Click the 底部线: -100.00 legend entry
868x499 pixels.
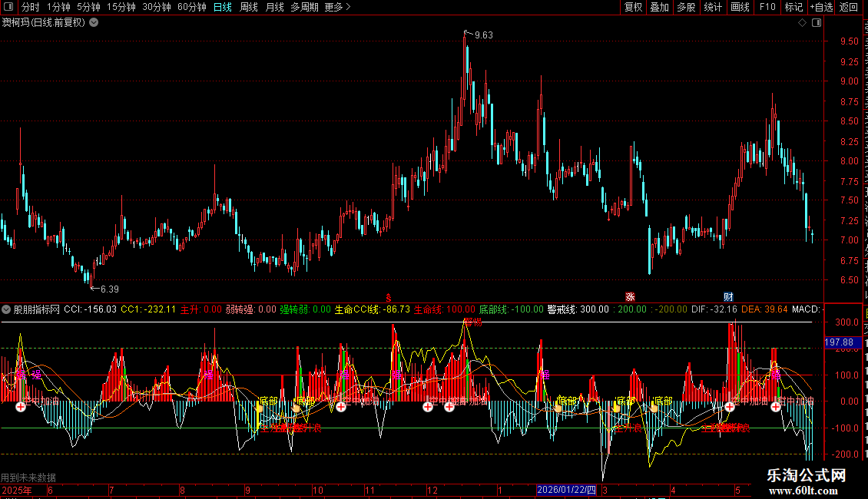[511, 309]
